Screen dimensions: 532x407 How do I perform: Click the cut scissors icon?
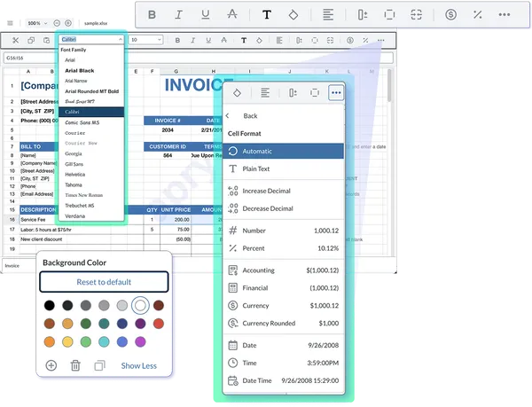click(x=16, y=41)
